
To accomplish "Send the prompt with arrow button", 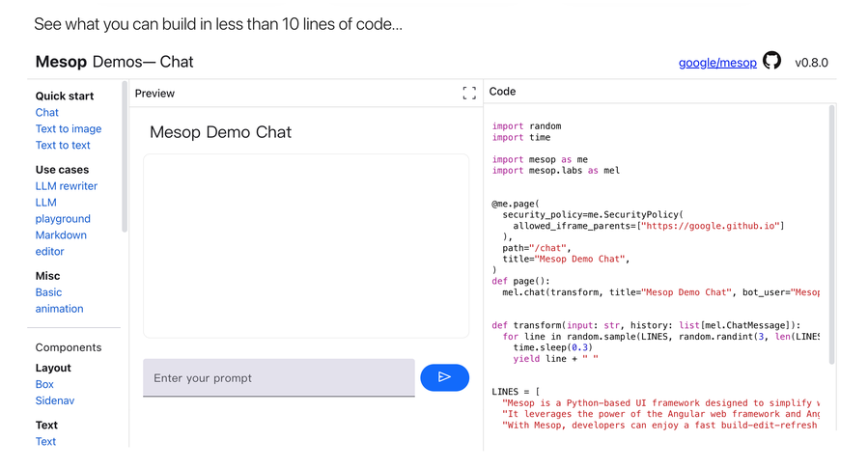I will (444, 377).
